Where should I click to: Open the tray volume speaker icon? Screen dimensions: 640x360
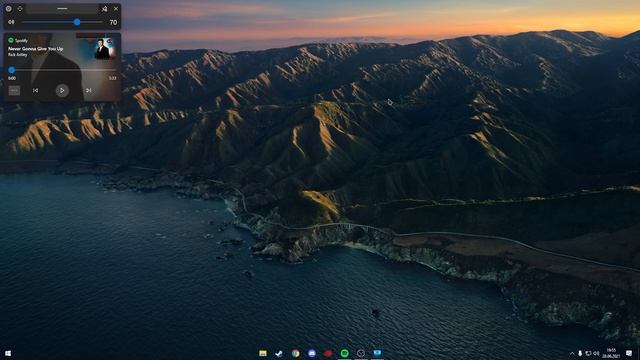596,353
